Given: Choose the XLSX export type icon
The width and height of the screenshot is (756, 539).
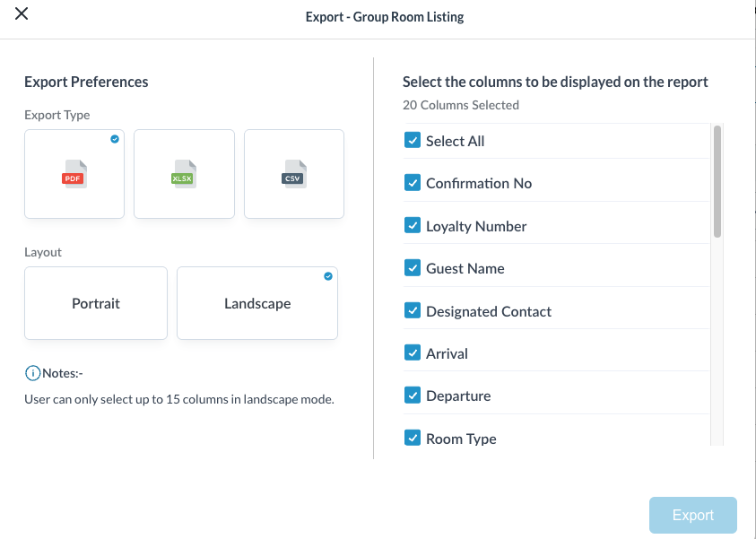Looking at the screenshot, I should pyautogui.click(x=184, y=174).
